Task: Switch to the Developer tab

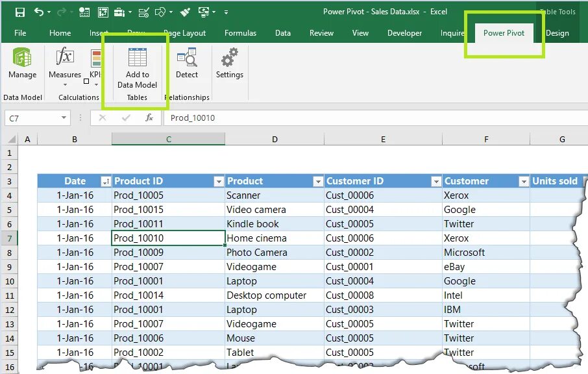Action: (404, 33)
